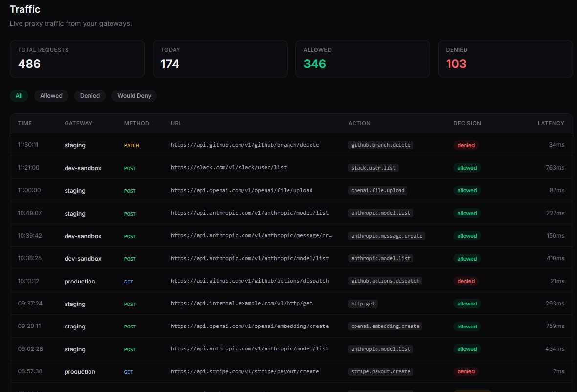Select the production gateway on stripe row
This screenshot has width=577, height=392.
click(x=79, y=371)
